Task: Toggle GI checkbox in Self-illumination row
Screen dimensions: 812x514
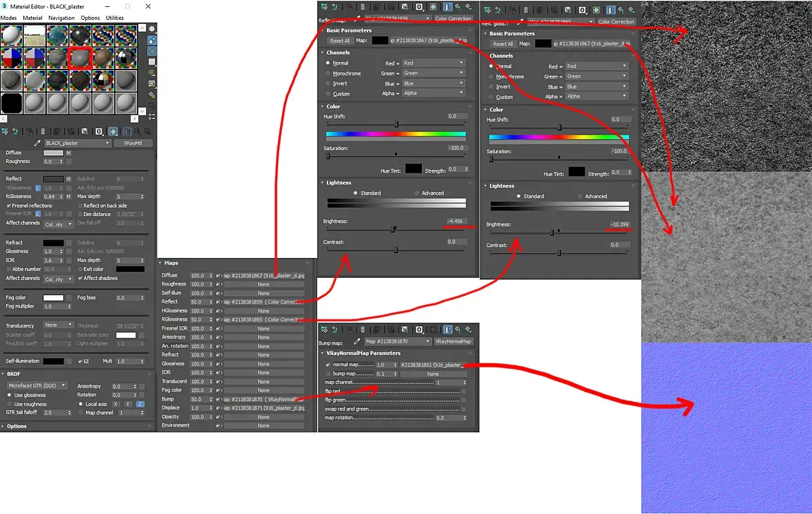Action: [81, 361]
